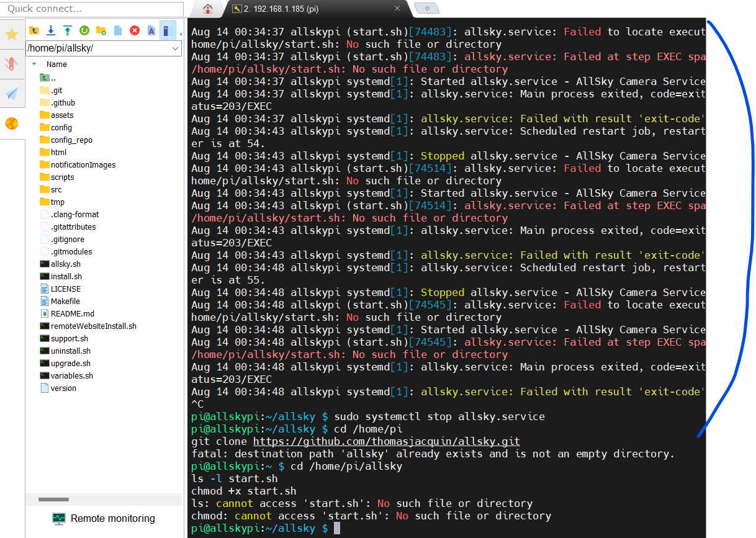Select the .git folder
This screenshot has height=538, width=756.
[x=51, y=90]
